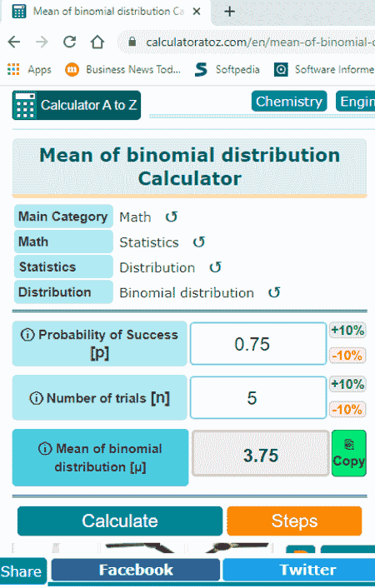The width and height of the screenshot is (375, 588).
Task: Copy the mean result value
Action: pyautogui.click(x=348, y=453)
